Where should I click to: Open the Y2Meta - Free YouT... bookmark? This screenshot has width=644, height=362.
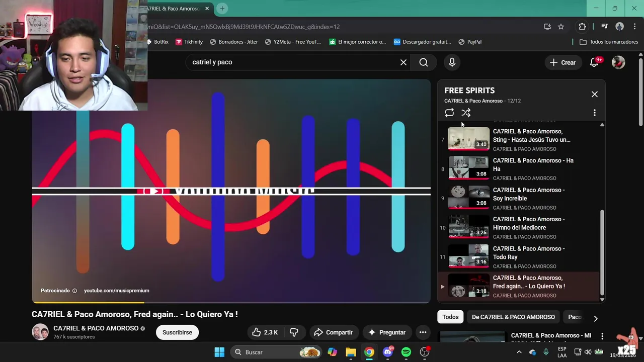293,42
